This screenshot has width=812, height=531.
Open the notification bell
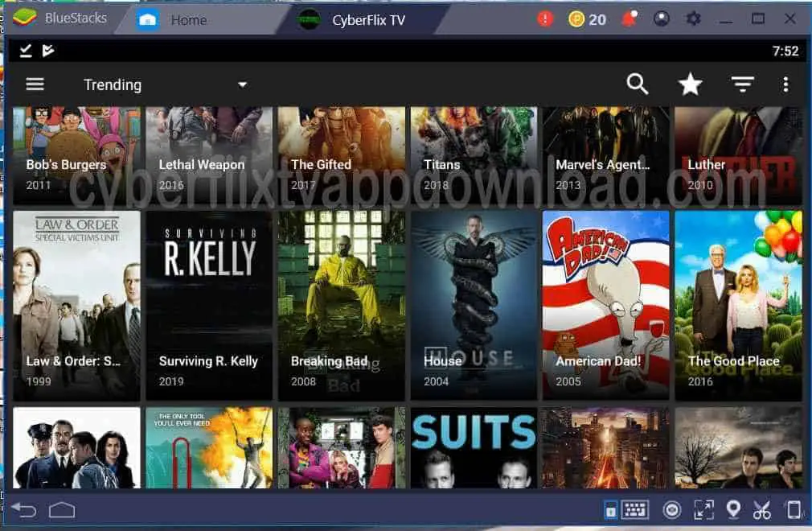pos(629,19)
